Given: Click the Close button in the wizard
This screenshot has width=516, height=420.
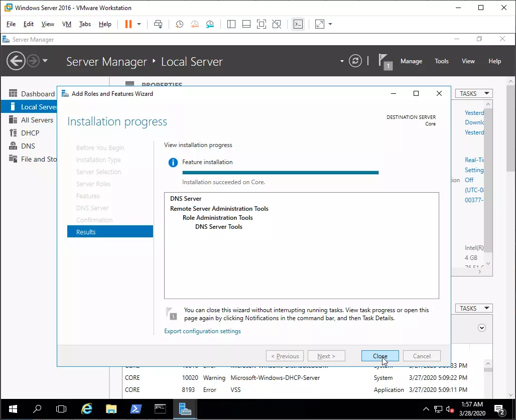Looking at the screenshot, I should [380, 356].
